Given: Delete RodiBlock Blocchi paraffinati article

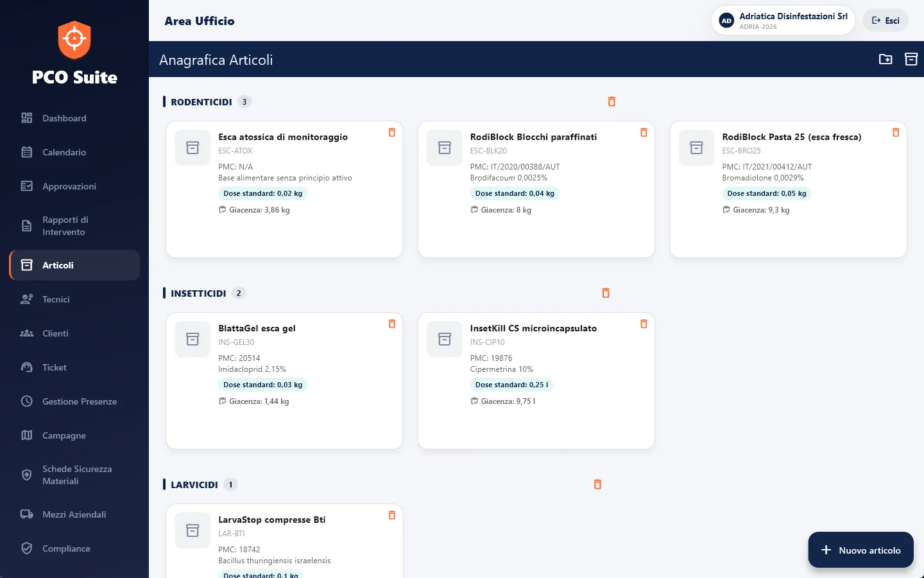Looking at the screenshot, I should pos(644,132).
